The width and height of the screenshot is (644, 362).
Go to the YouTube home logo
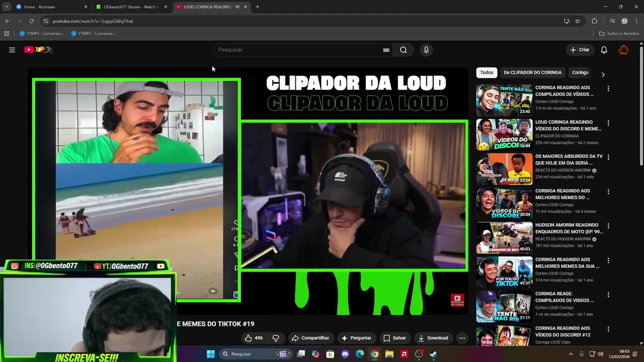click(x=39, y=50)
